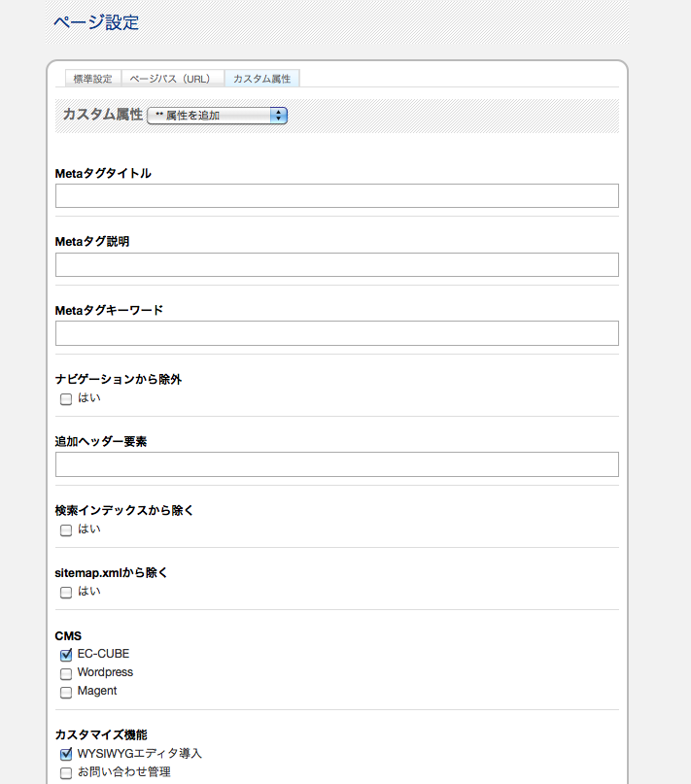Click the 追加ヘッダー要素 text field
The height and width of the screenshot is (784, 691).
tap(336, 464)
